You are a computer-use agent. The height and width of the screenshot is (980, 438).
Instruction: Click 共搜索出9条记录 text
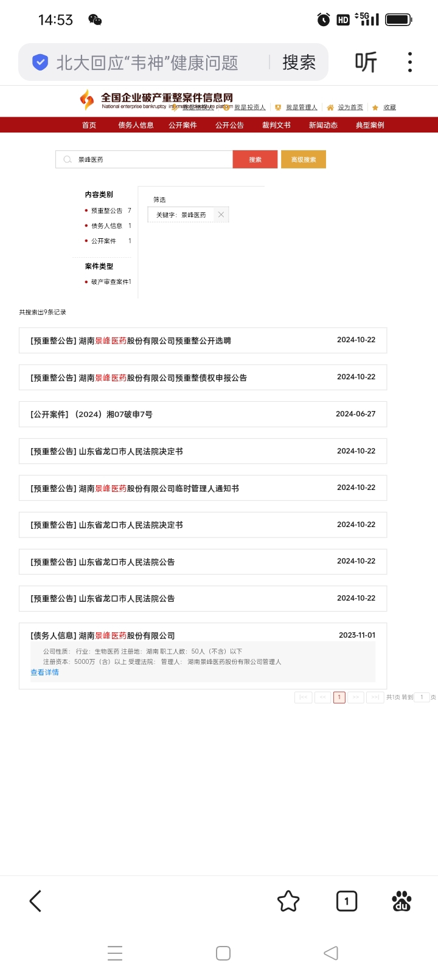point(43,312)
